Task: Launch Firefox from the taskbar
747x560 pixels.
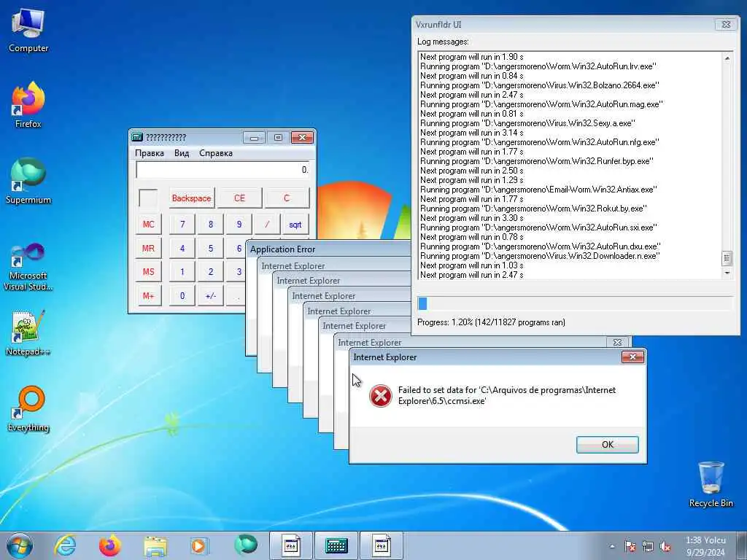Action: [109, 545]
